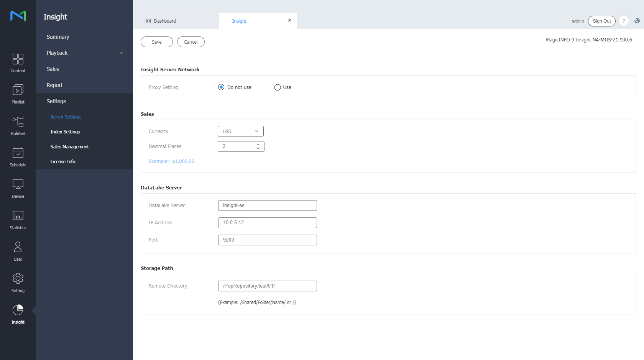The width and height of the screenshot is (644, 360).
Task: Open Index Settings in the submenu
Action: point(65,132)
